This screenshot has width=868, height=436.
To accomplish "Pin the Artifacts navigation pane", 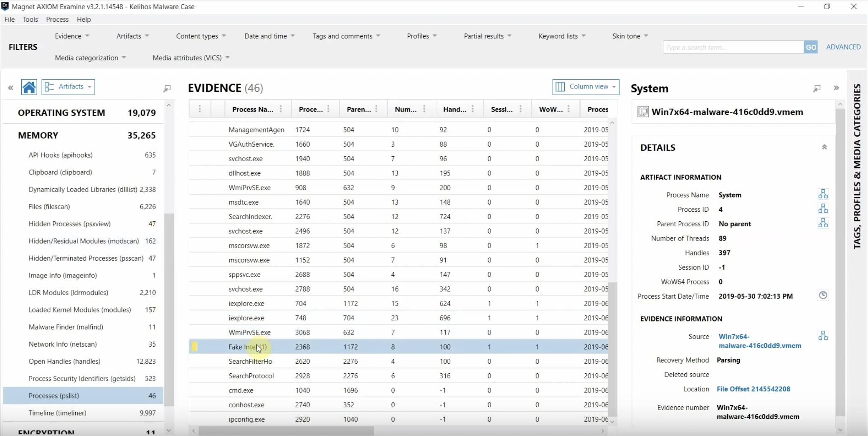I will 167,88.
